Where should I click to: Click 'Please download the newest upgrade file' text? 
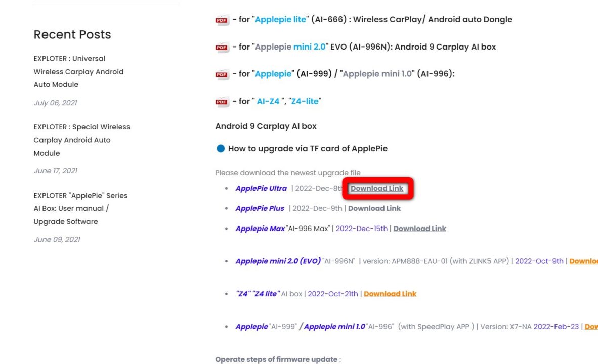pos(288,173)
